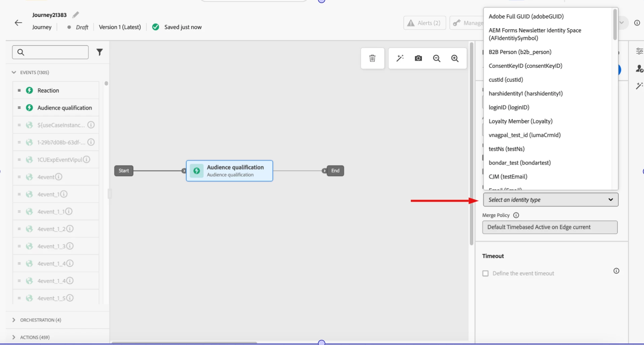Choose AEM Forms Newsletter Identity Space
644x345 pixels.
(535, 34)
